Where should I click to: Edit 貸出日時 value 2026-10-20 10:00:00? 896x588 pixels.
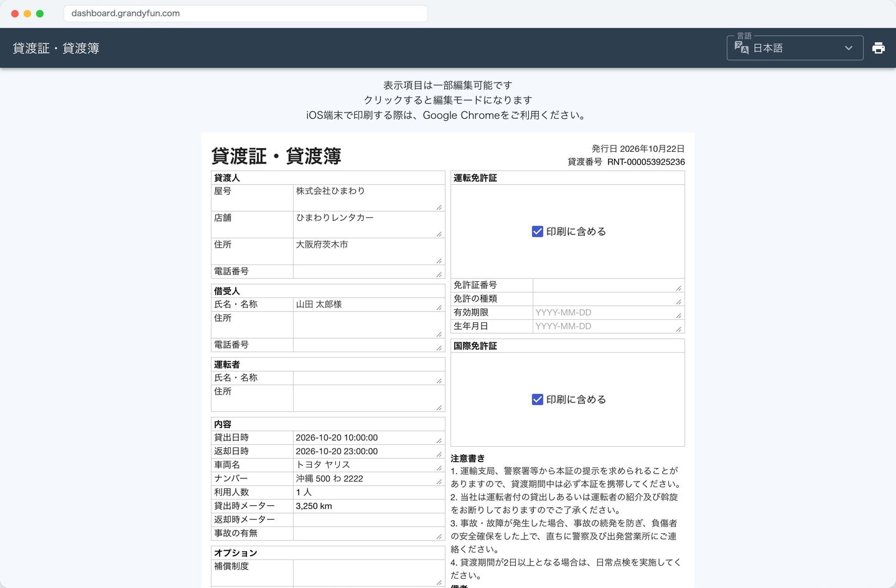pyautogui.click(x=368, y=437)
